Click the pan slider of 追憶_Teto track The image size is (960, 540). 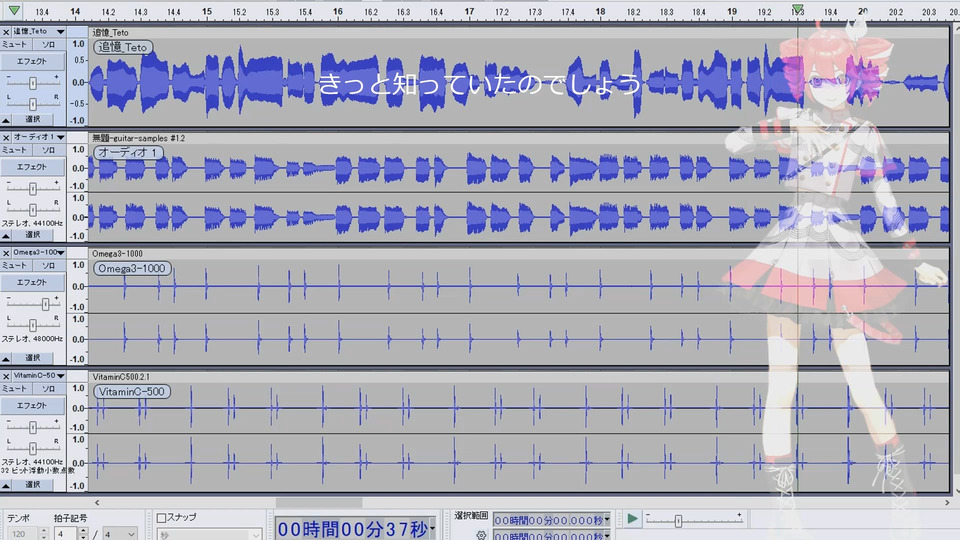pos(32,103)
